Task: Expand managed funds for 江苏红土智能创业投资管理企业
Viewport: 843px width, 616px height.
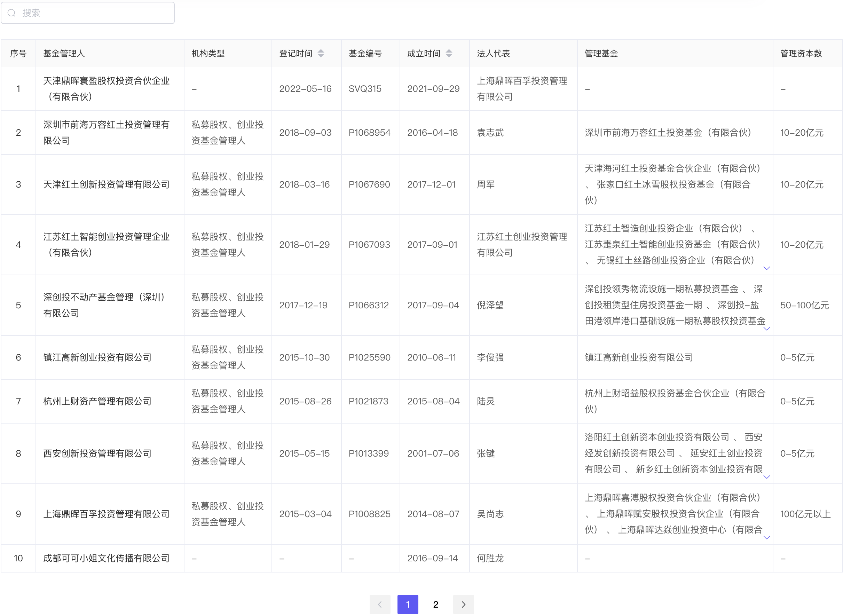Action: [766, 268]
